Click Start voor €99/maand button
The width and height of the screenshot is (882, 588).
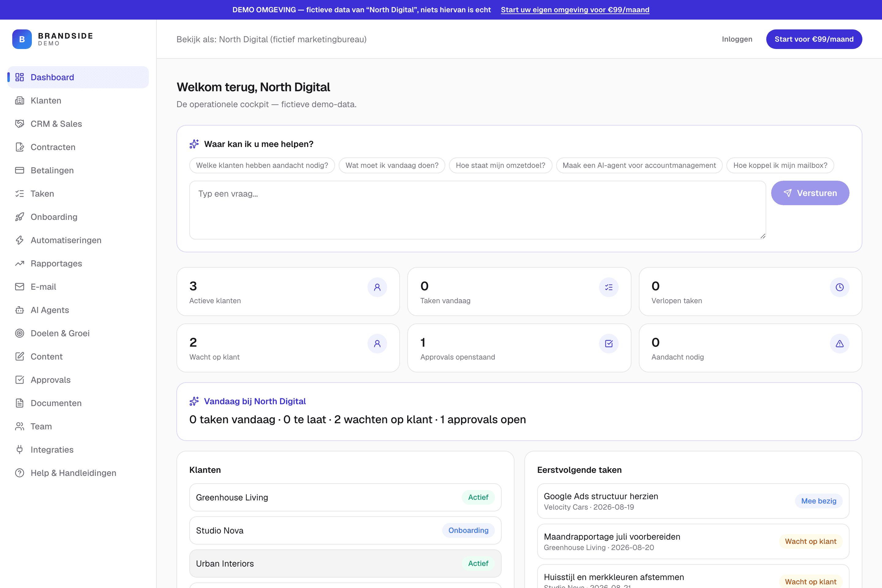tap(814, 39)
